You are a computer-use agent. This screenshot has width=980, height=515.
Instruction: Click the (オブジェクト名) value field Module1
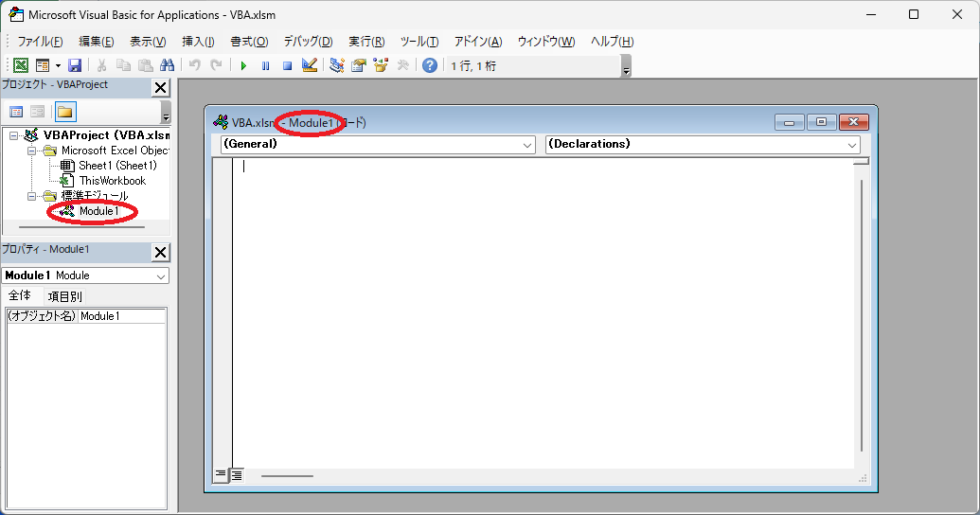122,316
